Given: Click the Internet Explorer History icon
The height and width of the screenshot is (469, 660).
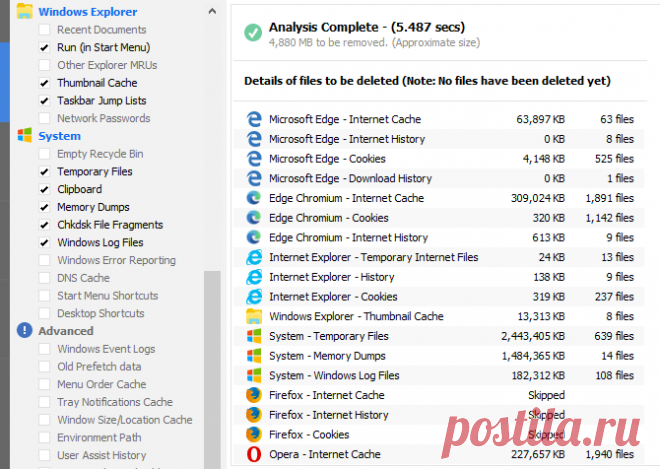Looking at the screenshot, I should click(x=254, y=277).
